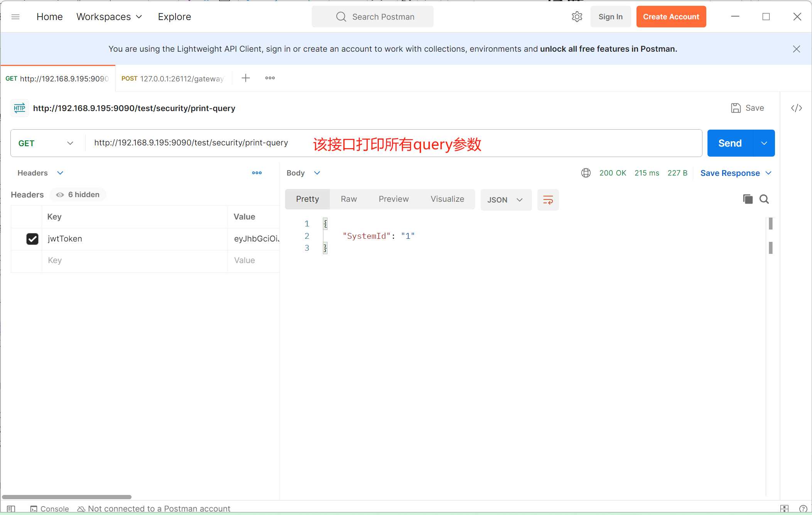Open new request tab with plus icon
Screen dimensions: 812x515
click(246, 78)
